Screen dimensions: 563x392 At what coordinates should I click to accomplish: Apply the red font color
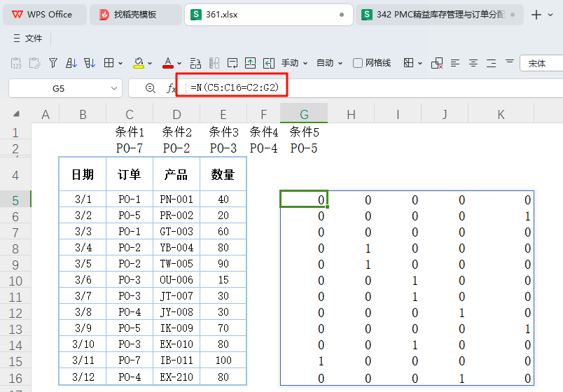pyautogui.click(x=167, y=63)
